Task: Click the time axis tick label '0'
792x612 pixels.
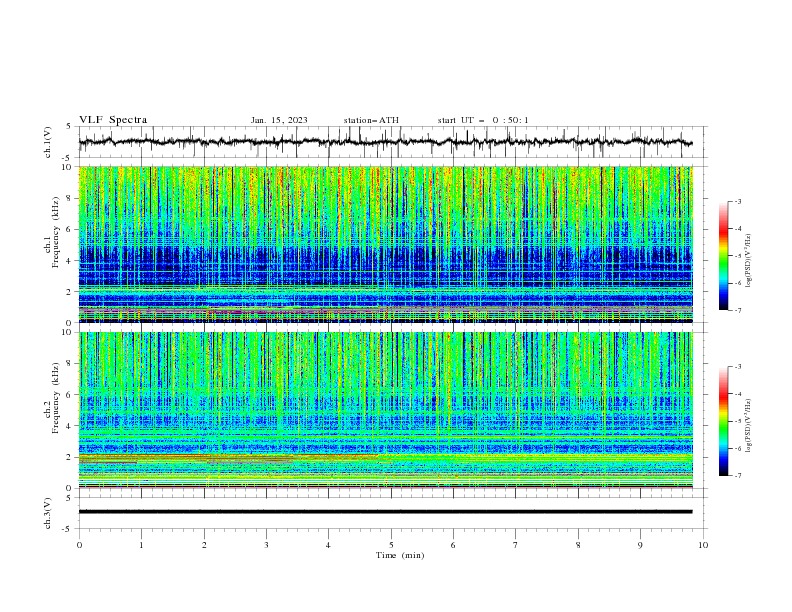Action: [79, 545]
